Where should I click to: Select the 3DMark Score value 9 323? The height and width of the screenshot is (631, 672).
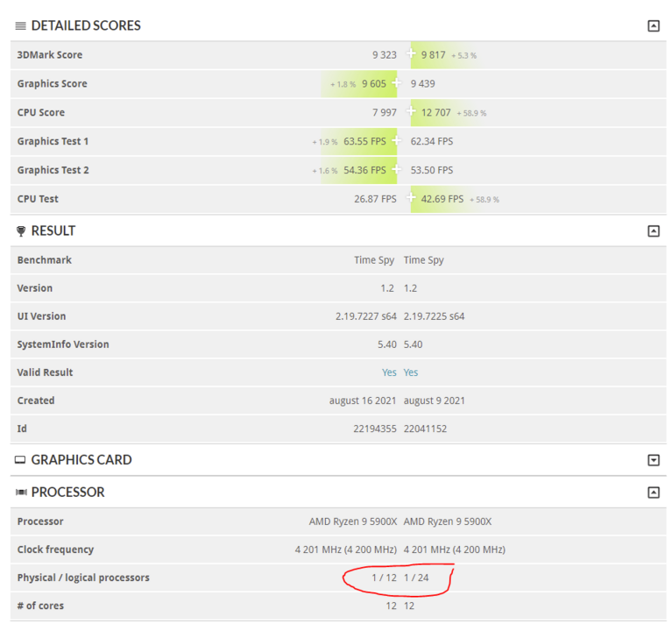click(385, 55)
